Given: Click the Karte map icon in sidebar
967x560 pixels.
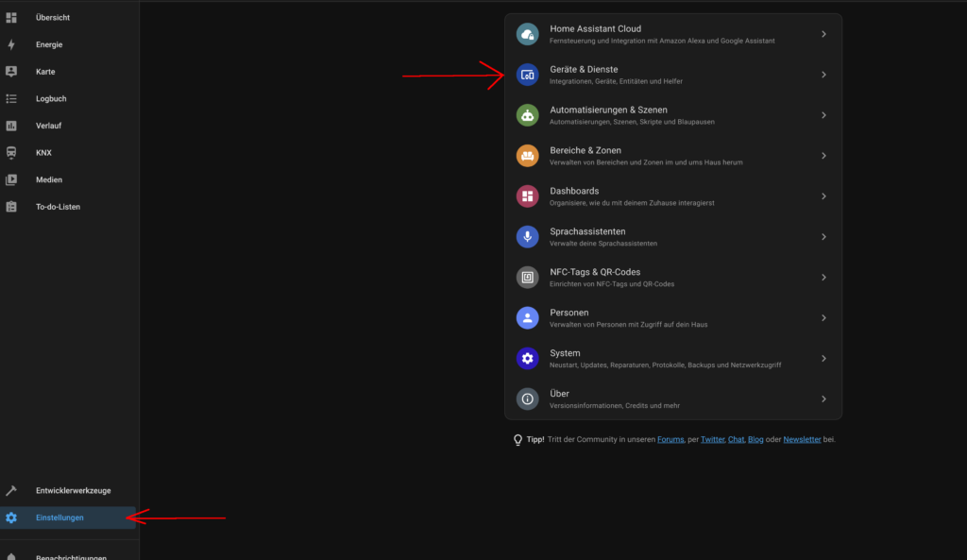Looking at the screenshot, I should pos(11,72).
